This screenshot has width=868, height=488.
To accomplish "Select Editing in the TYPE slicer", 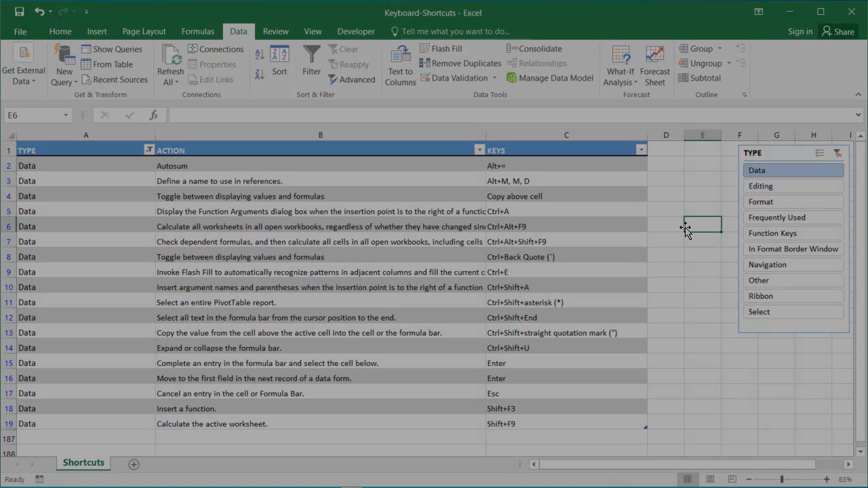I will click(x=793, y=186).
